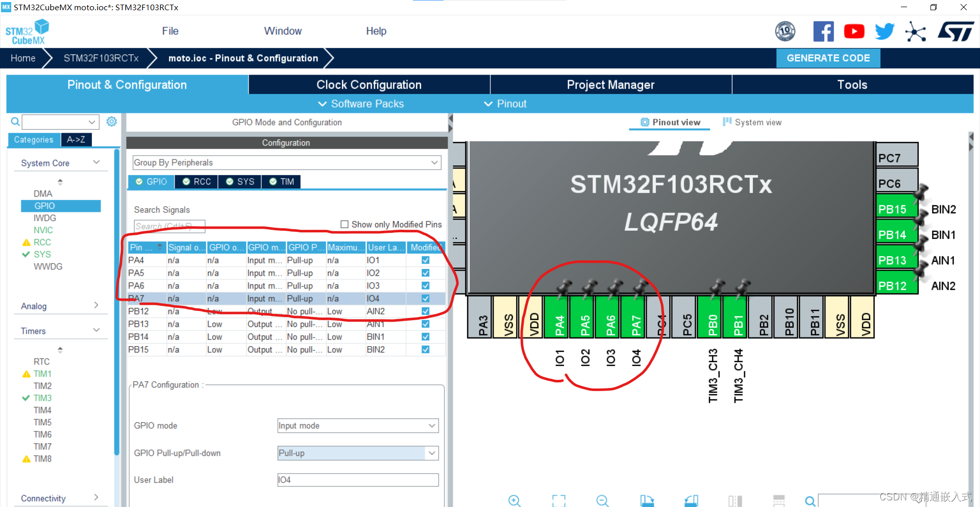Click the STM32CubeMX logo

[x=27, y=32]
